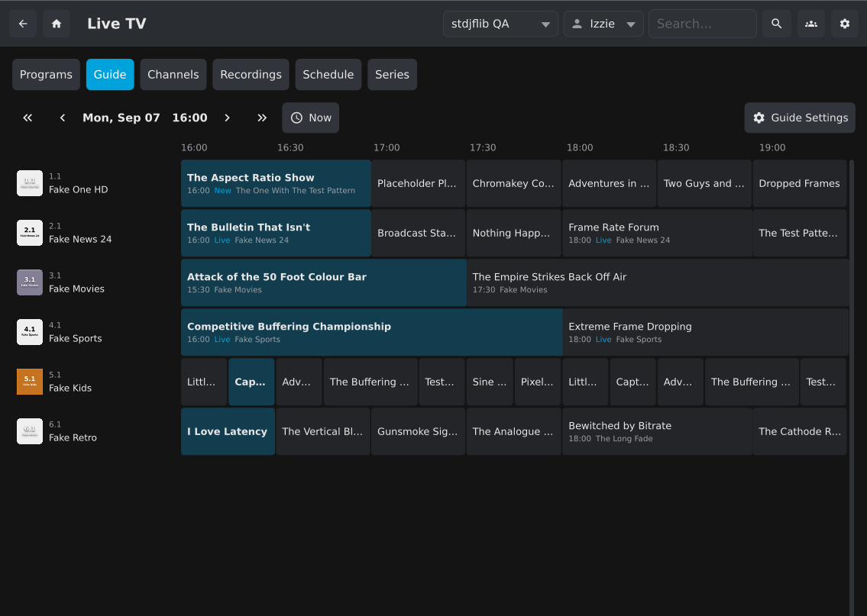Viewport: 867px width, 616px height.
Task: Open Attack of the 50 Foot Colour Bar
Action: click(323, 283)
